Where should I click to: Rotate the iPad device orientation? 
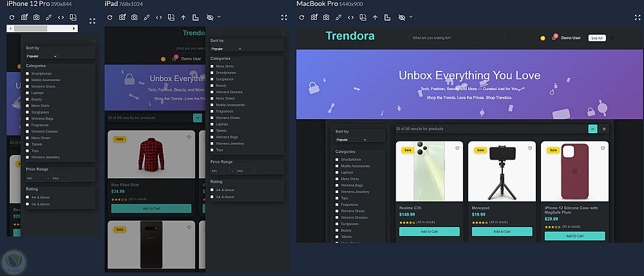171,17
